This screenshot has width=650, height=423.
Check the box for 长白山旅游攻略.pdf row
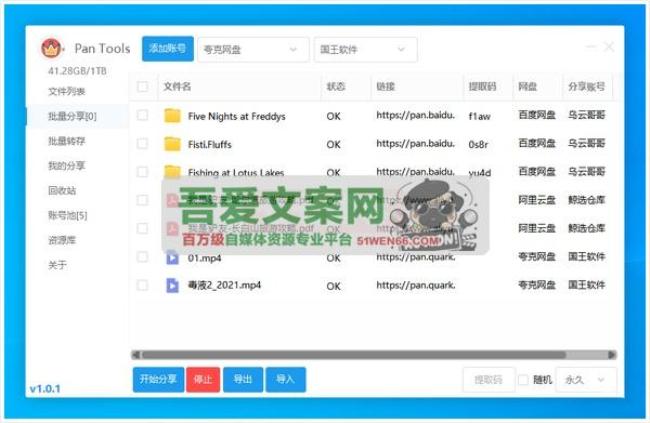coord(142,229)
